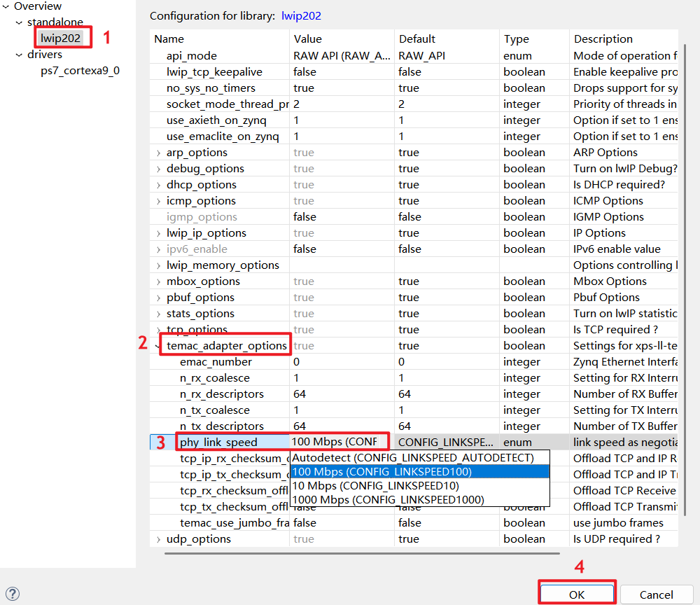Click the help question mark icon
This screenshot has height=605, width=700.
point(12,594)
